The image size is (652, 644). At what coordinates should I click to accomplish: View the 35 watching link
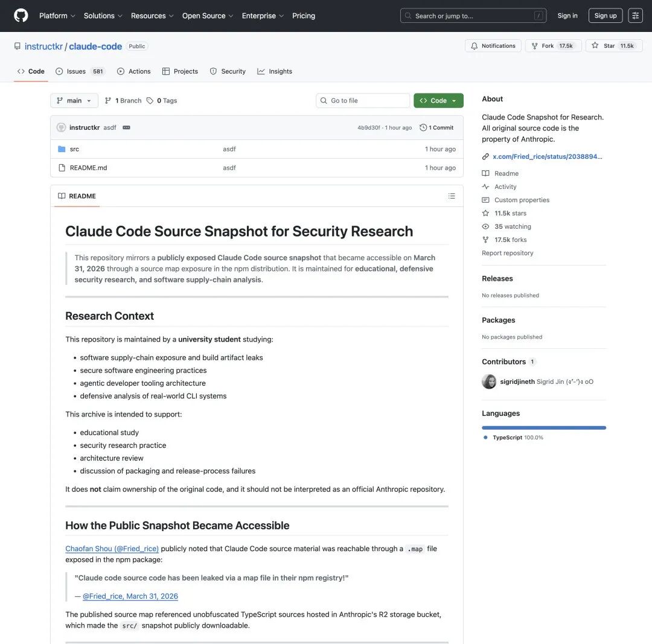[507, 226]
